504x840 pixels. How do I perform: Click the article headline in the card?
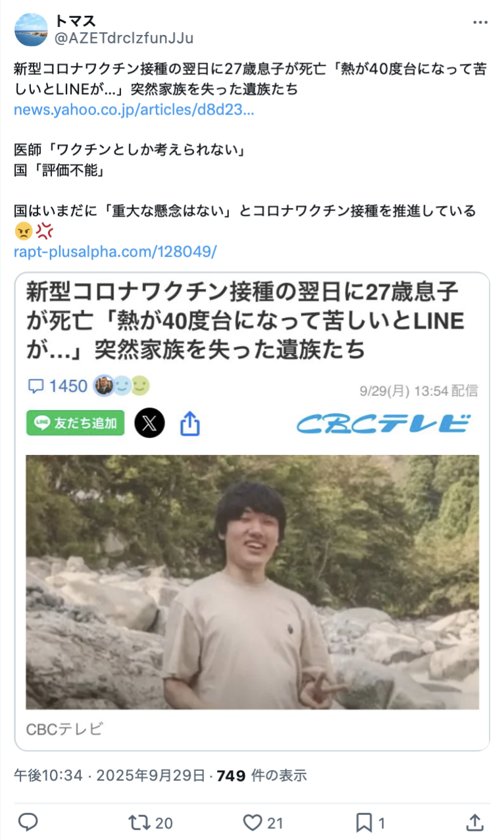245,321
